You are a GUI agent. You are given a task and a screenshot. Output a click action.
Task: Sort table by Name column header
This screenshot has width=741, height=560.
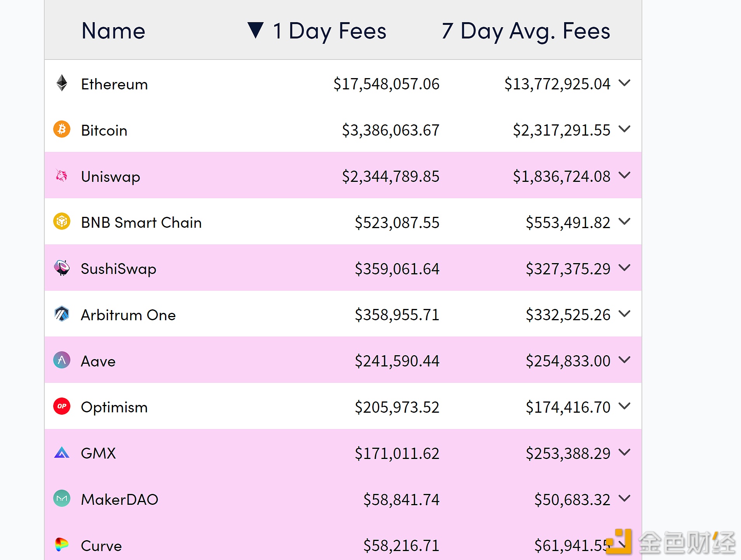pos(113,31)
